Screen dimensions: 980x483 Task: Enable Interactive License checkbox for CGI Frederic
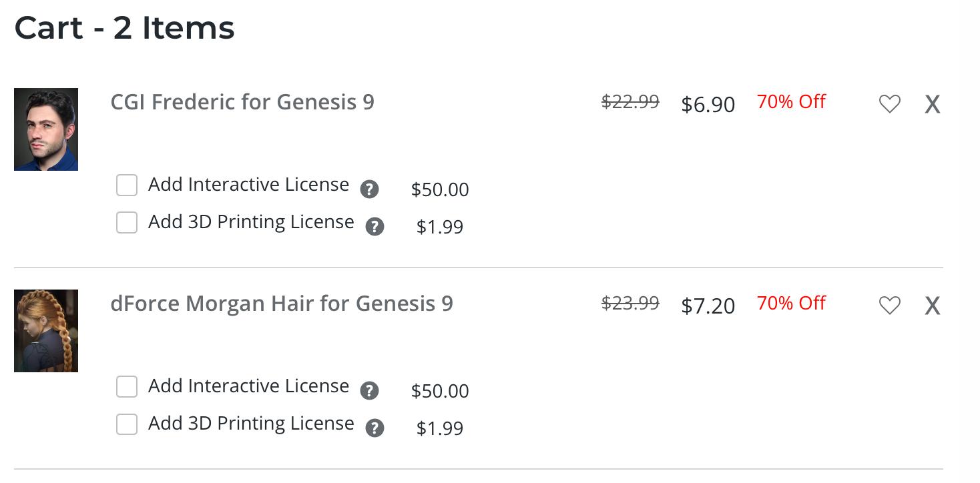(127, 185)
